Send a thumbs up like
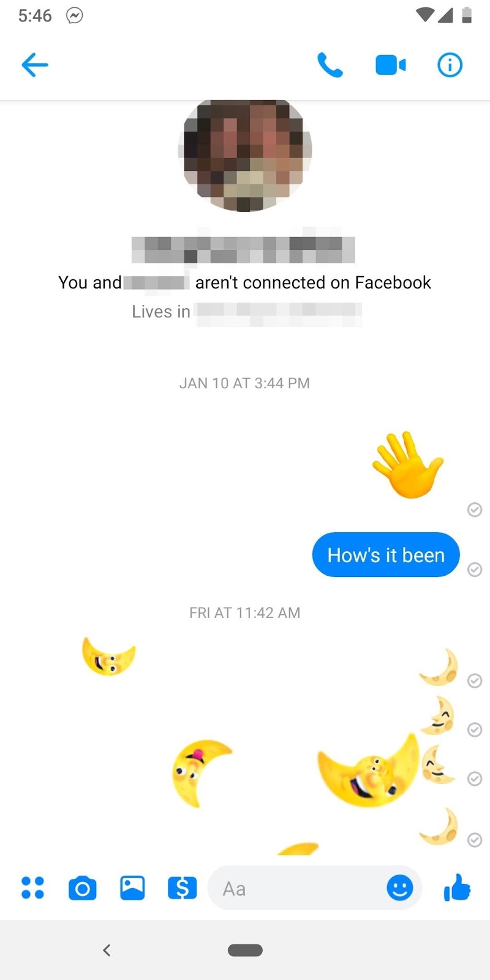This screenshot has height=980, width=490. click(457, 887)
